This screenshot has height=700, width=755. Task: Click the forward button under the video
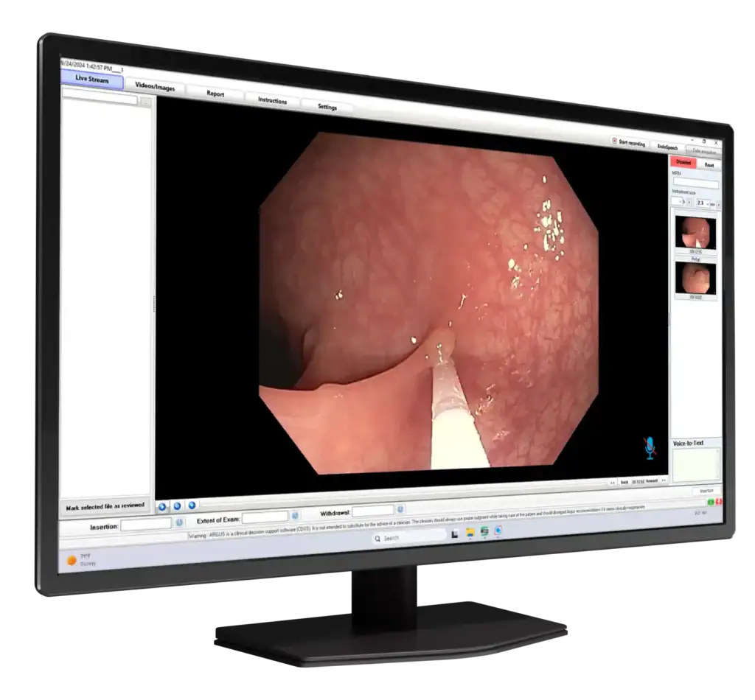(651, 481)
